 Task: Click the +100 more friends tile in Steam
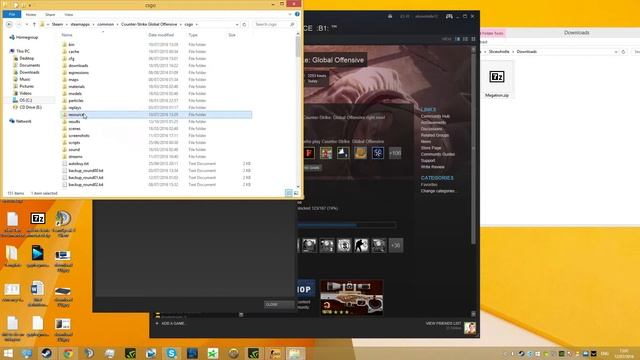click(395, 153)
